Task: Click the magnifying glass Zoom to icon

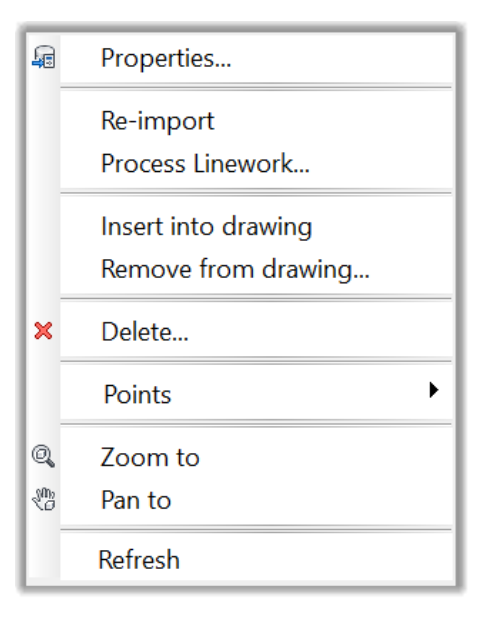Action: (x=43, y=456)
